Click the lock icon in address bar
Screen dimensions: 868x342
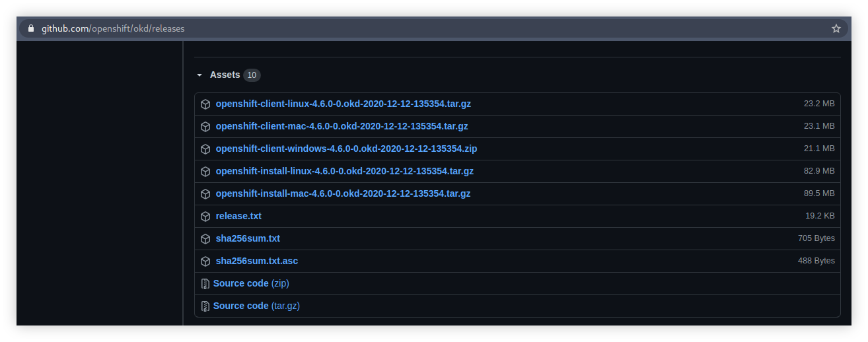tap(30, 28)
